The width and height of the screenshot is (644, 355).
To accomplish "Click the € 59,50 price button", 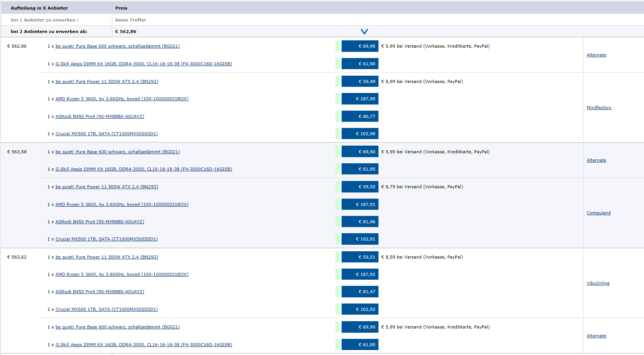I will 360,187.
